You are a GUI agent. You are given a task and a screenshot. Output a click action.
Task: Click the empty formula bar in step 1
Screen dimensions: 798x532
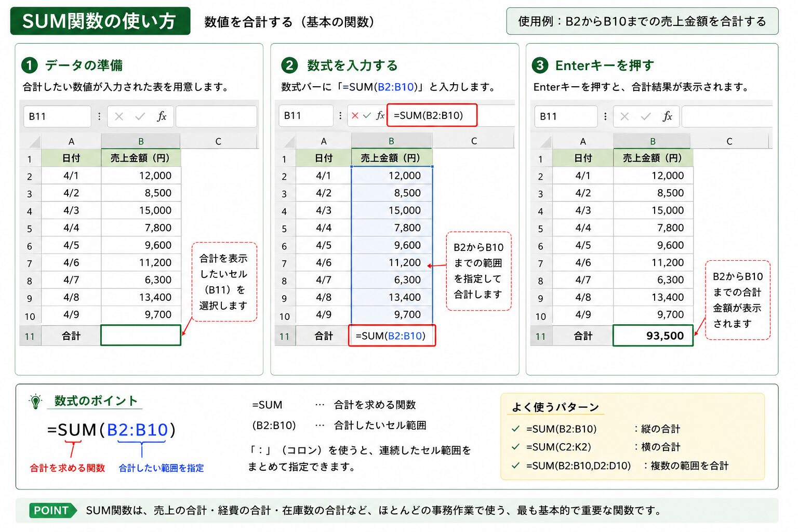(216, 116)
